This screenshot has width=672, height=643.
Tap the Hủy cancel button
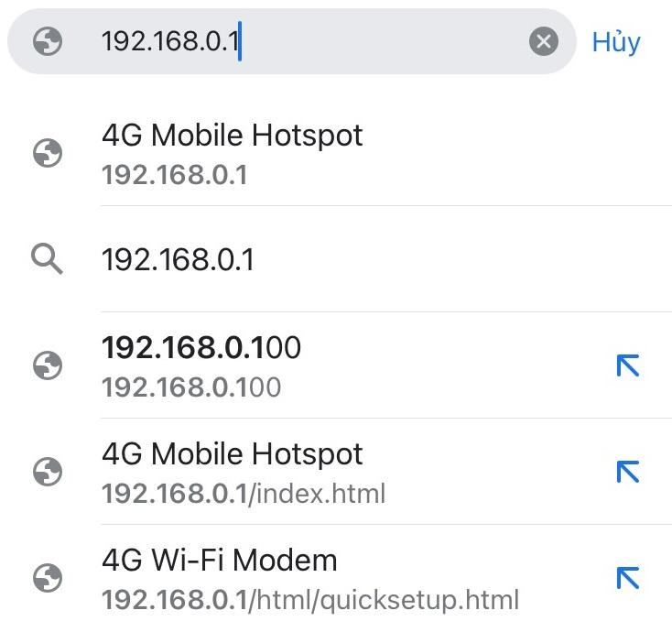pyautogui.click(x=616, y=42)
